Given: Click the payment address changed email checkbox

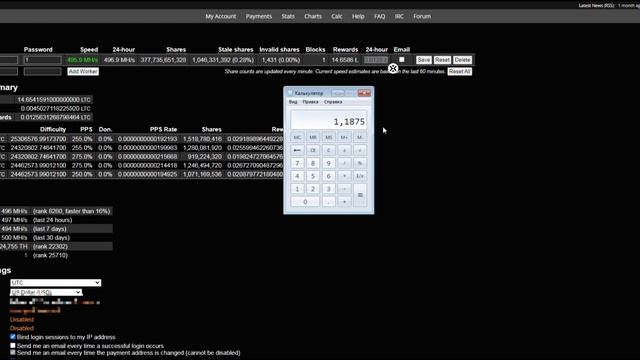Looking at the screenshot, I should [x=13, y=352].
